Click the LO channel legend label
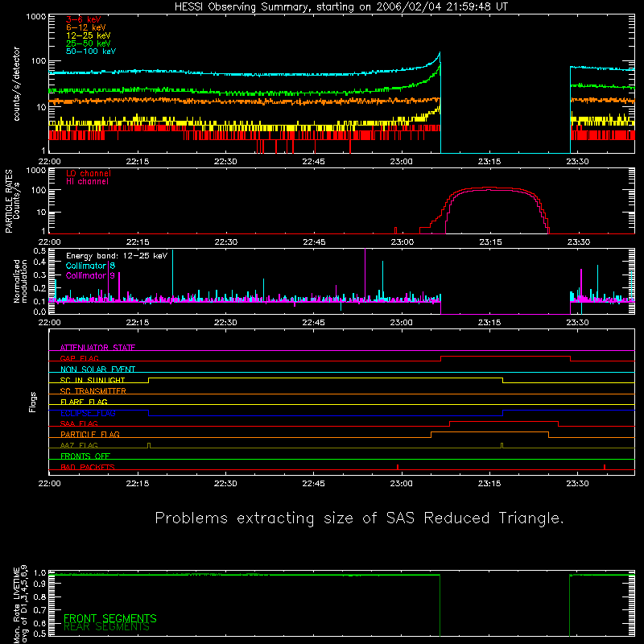Viewport: 644px width, 644px height. click(89, 173)
